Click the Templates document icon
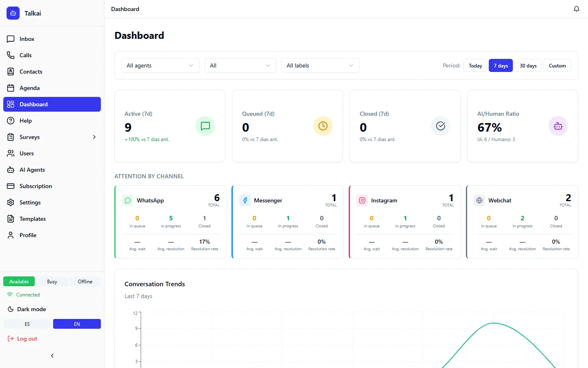The height and width of the screenshot is (368, 588). (x=11, y=219)
